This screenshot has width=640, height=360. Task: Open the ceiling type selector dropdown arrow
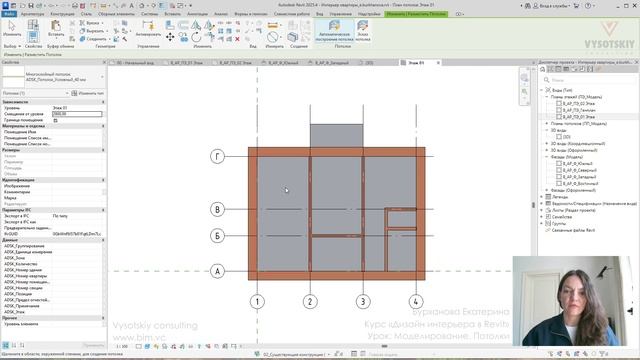tap(102, 77)
